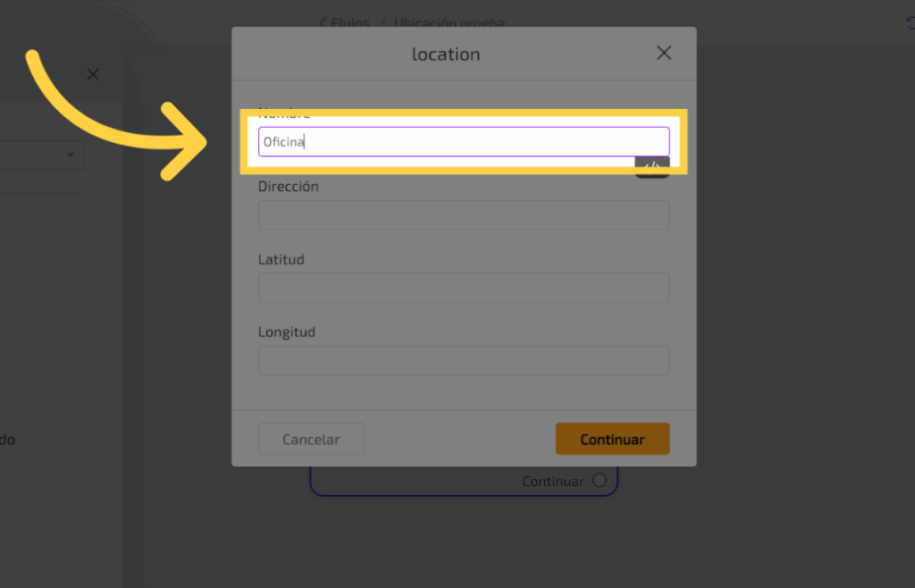
Task: Focus the Nombre field containing Oficina
Action: point(464,141)
